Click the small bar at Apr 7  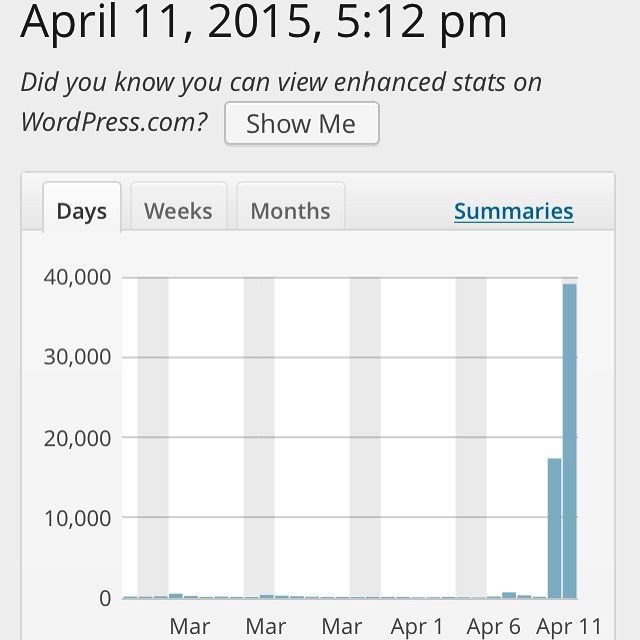pos(509,595)
